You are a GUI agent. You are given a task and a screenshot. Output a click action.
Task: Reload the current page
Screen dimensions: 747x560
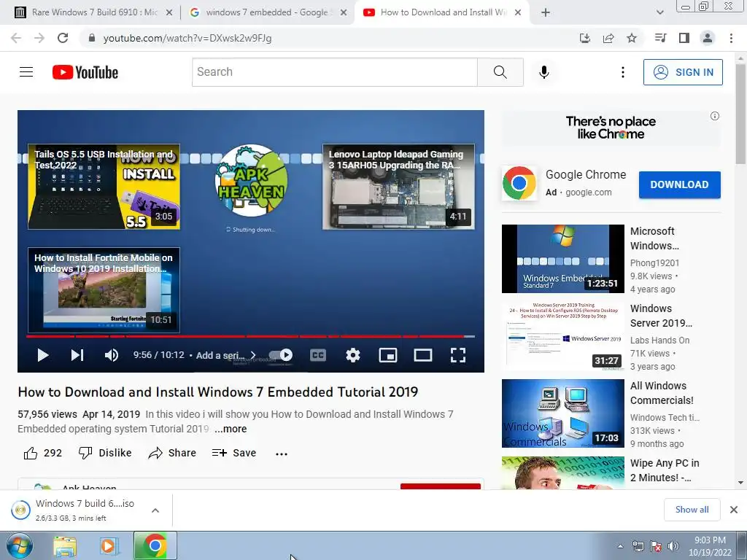(x=63, y=38)
